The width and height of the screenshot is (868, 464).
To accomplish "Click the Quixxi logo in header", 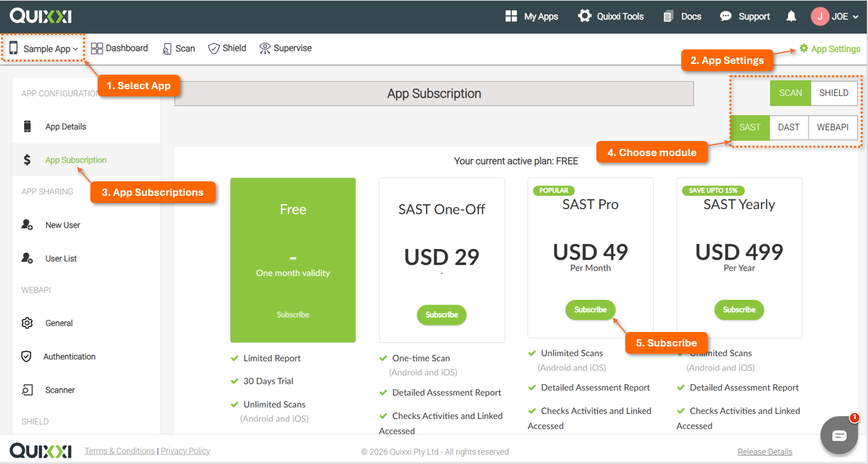I will point(40,16).
